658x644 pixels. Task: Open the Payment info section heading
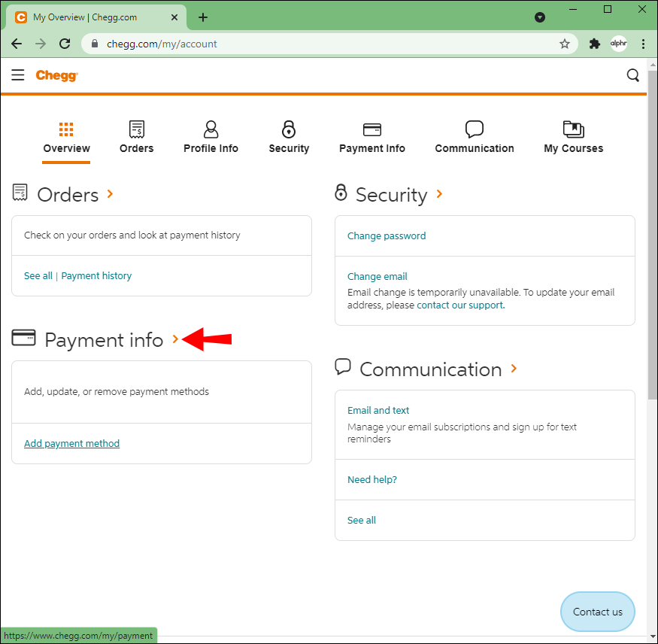pos(104,340)
